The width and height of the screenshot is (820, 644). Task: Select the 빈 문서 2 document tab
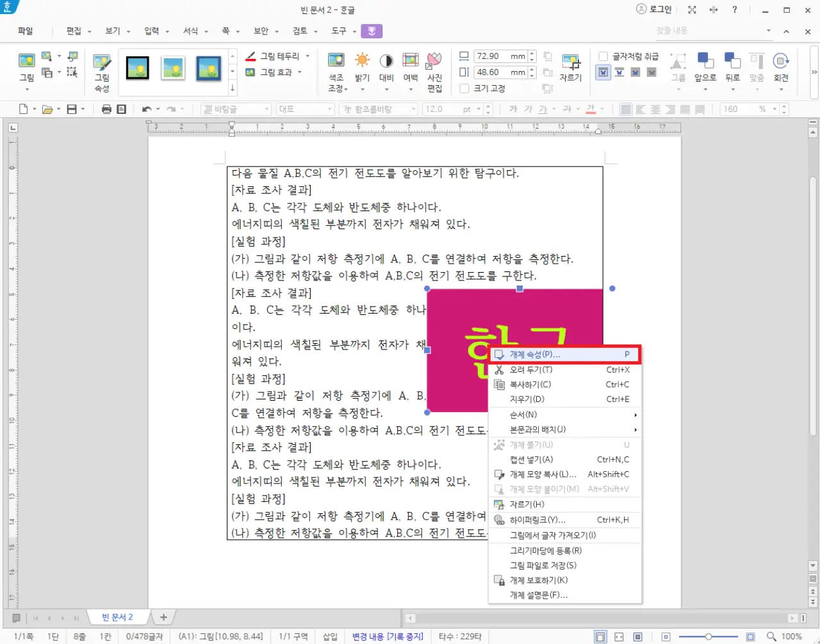pos(118,617)
